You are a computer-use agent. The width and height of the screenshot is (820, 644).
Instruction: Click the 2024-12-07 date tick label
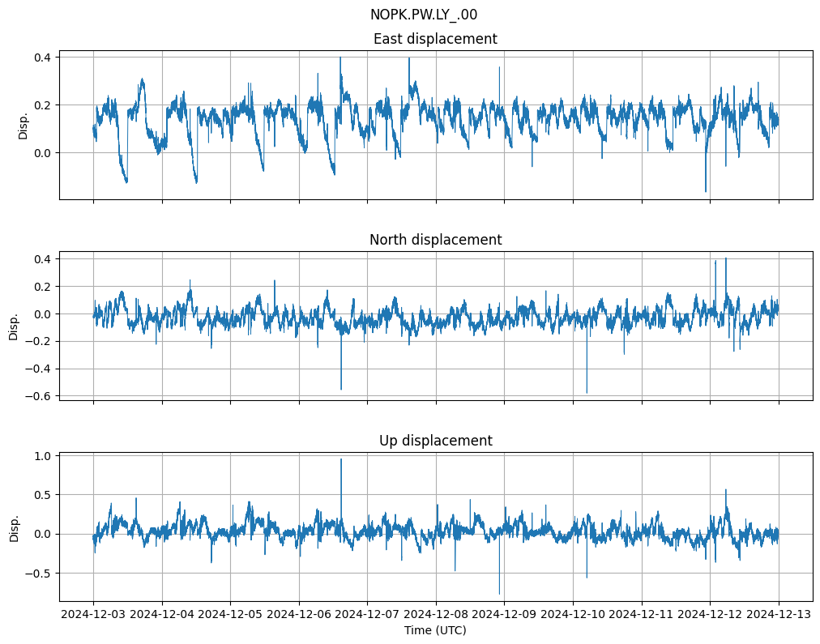coord(367,615)
